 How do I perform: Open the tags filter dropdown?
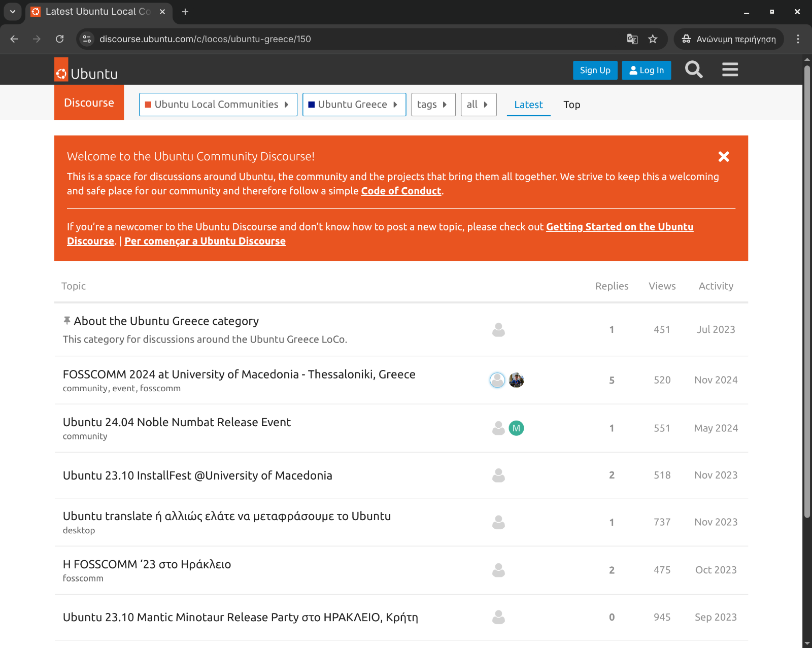tap(433, 105)
